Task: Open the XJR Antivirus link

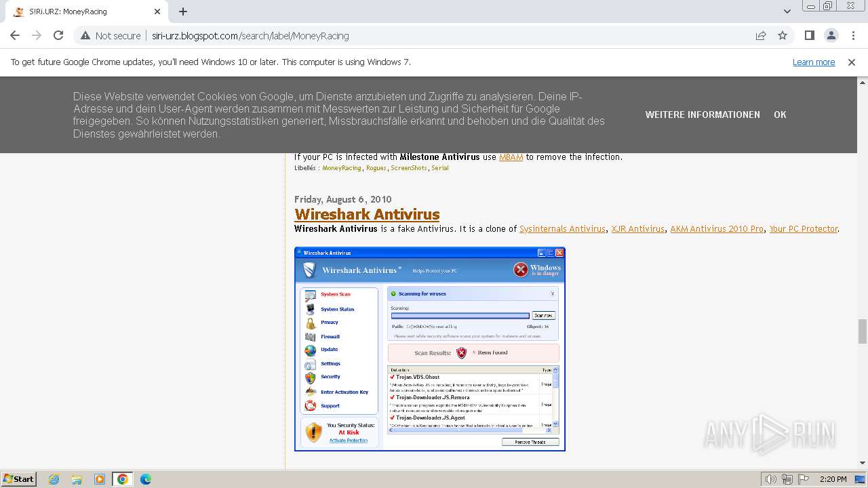Action: [x=637, y=229]
